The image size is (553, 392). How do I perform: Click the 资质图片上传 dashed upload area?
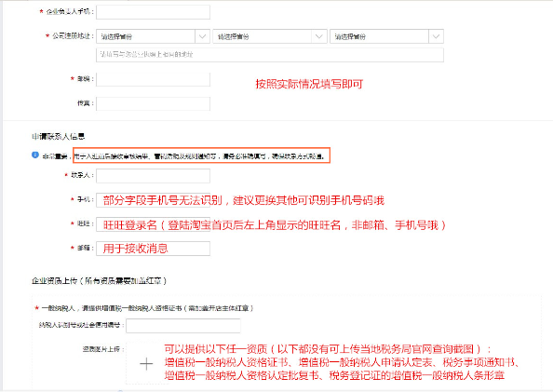(x=146, y=363)
